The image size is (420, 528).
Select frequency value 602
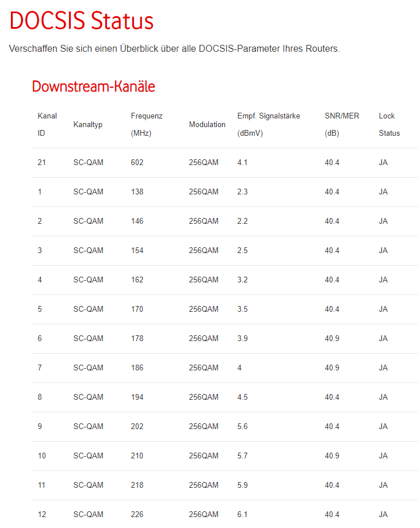point(137,162)
